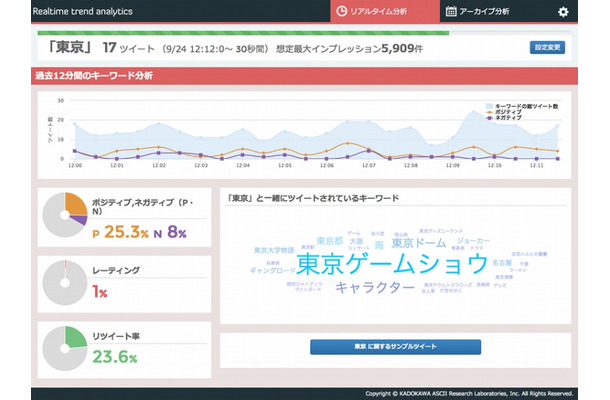Click the 23.6% retweet rate value
This screenshot has height=400, width=610.
click(115, 357)
